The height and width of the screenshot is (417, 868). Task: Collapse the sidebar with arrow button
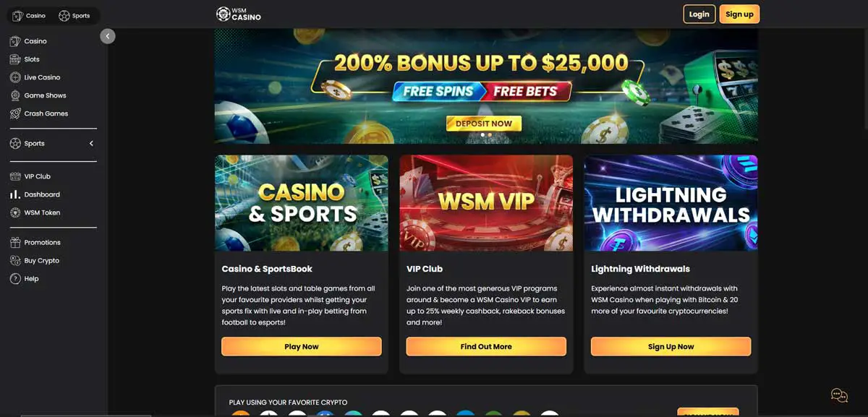pos(108,35)
